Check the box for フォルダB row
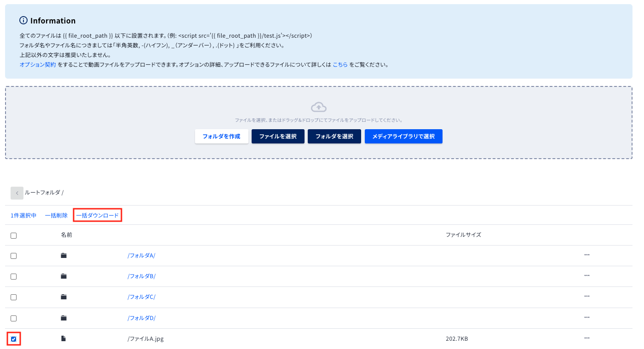This screenshot has height=349, width=644. click(13, 277)
